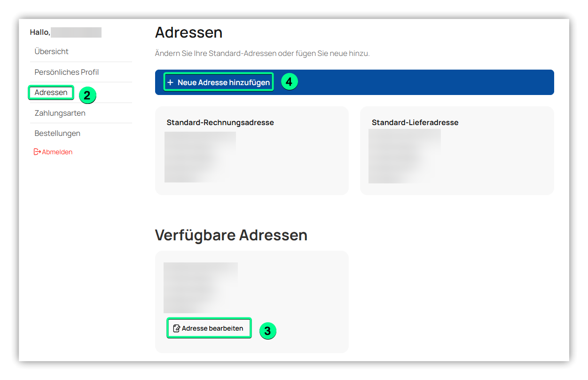Click the green number 2 badge
This screenshot has width=588, height=380.
pos(87,95)
